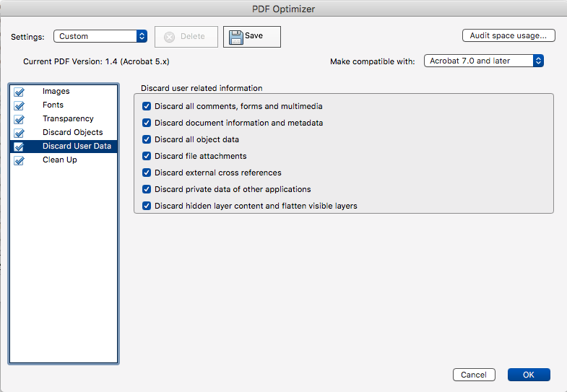This screenshot has height=392, width=567.
Task: Open the Make compatible with dropdown
Action: 483,61
